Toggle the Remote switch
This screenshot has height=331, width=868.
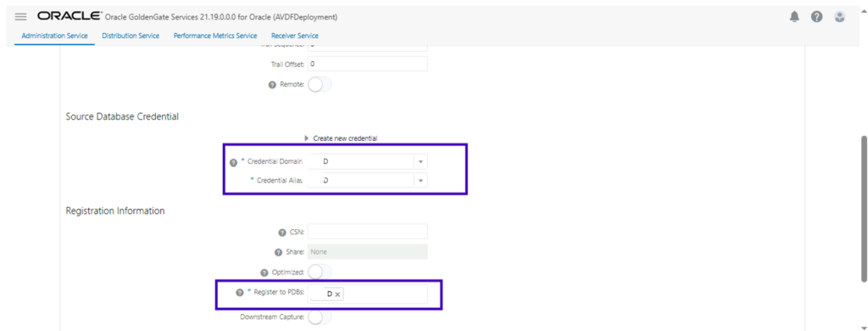click(x=320, y=85)
